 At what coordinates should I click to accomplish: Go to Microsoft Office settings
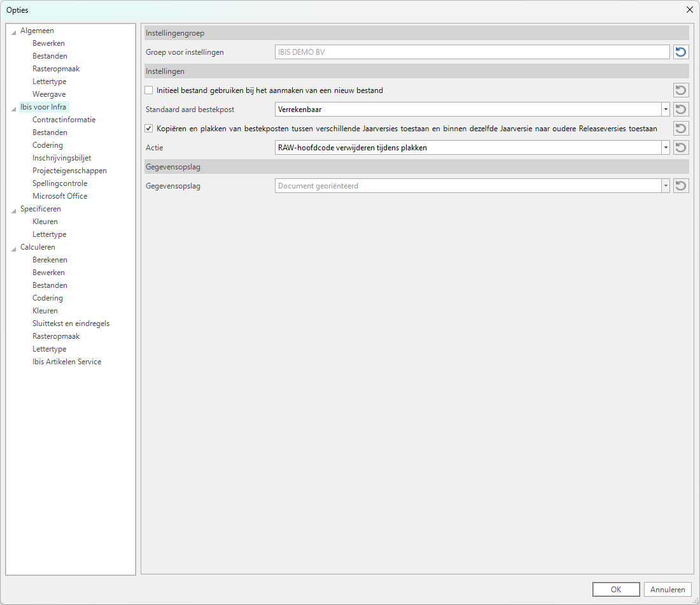(x=60, y=196)
